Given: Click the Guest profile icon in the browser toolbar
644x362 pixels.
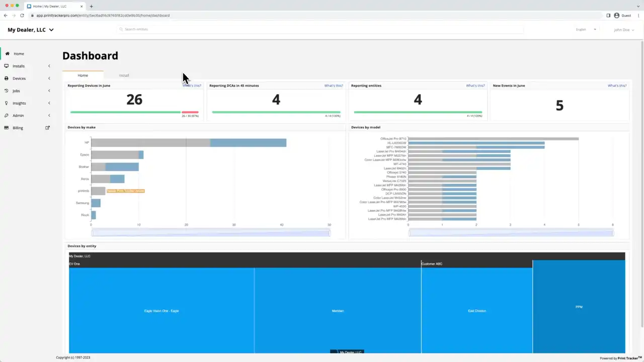Looking at the screenshot, I should coord(617,15).
